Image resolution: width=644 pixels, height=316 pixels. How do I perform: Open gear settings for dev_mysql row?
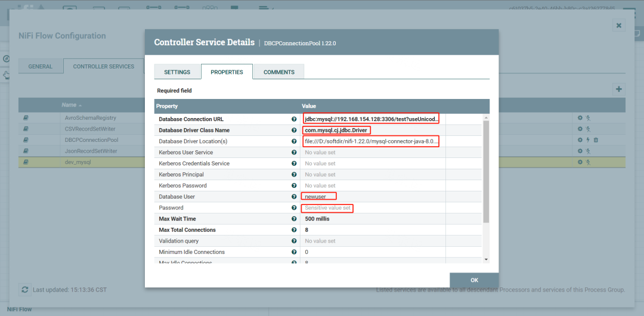click(580, 162)
